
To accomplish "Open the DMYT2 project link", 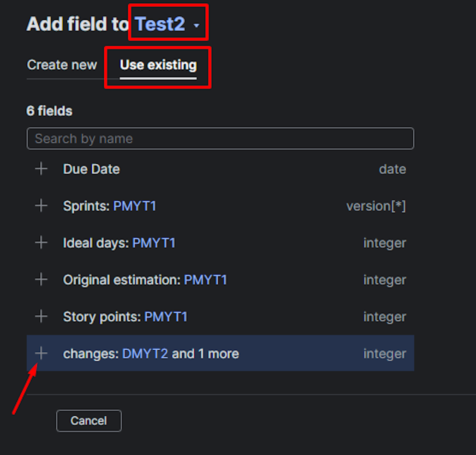I will click(145, 353).
